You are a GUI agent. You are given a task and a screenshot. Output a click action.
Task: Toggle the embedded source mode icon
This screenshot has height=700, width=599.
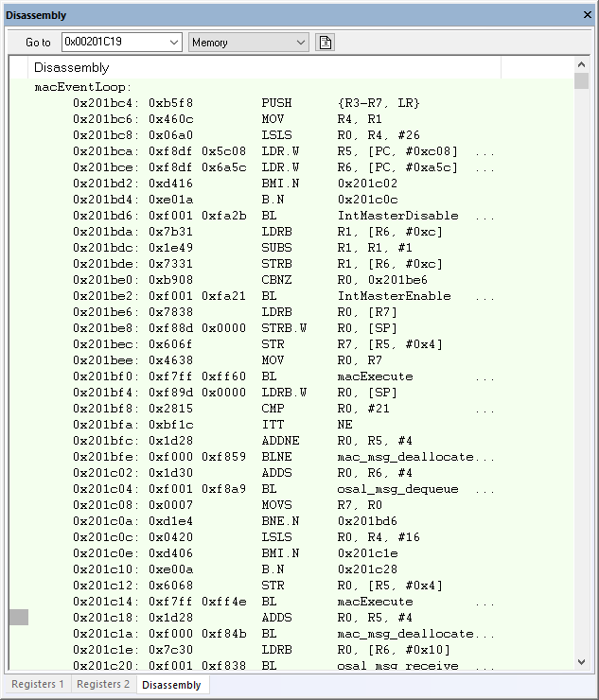coord(326,43)
